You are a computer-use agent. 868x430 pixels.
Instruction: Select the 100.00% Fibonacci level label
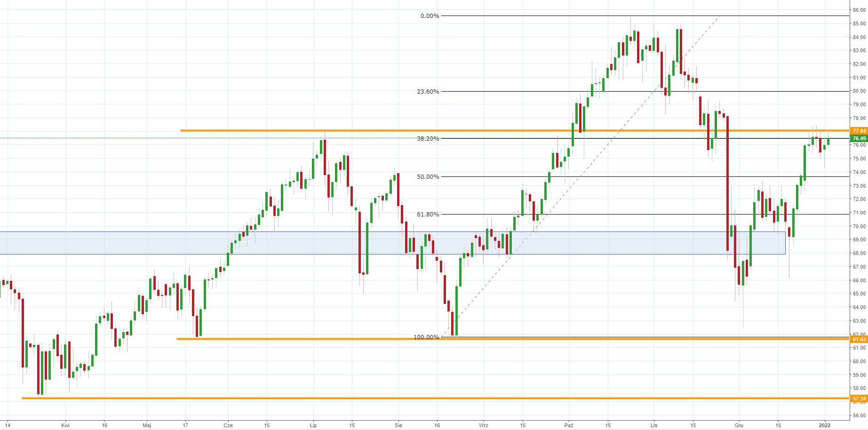pyautogui.click(x=426, y=337)
